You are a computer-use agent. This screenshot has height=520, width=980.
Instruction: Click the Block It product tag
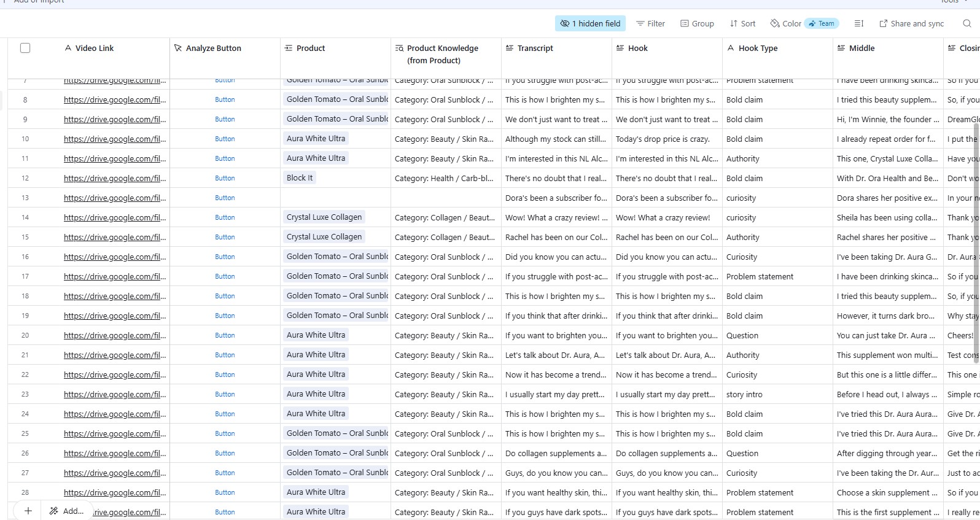coord(300,178)
